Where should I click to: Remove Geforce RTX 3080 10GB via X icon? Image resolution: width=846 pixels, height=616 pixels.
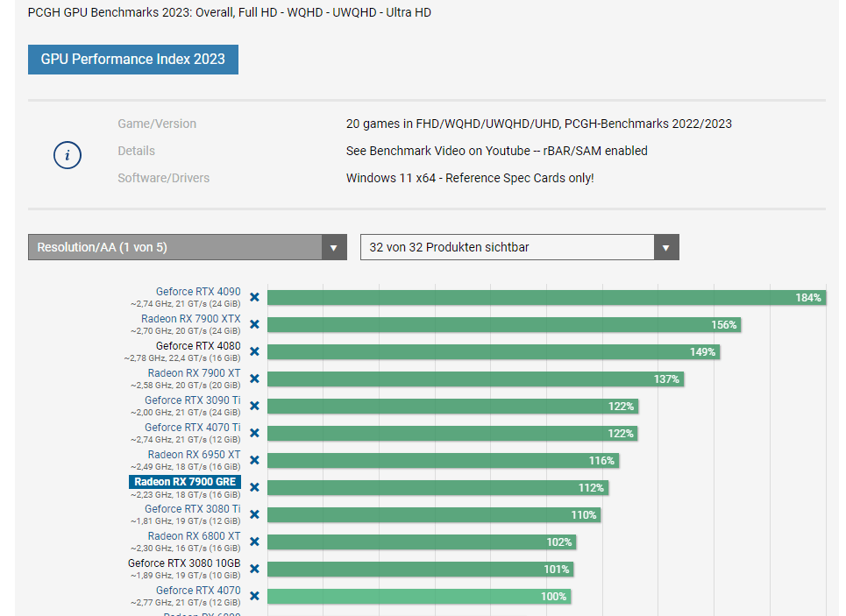(x=254, y=569)
